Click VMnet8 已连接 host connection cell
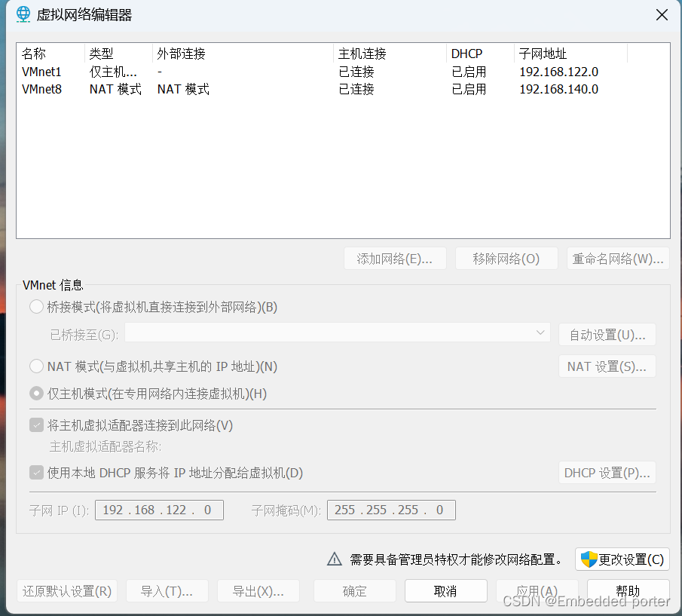682x616 pixels. coord(356,89)
